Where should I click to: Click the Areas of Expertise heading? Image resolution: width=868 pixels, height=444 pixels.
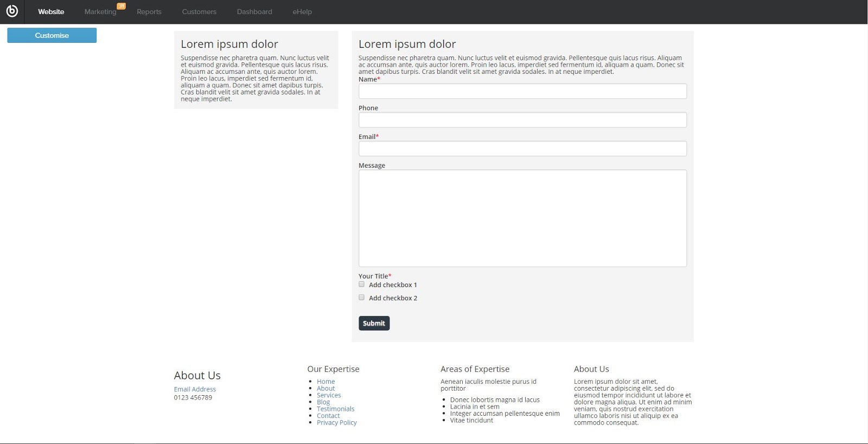(475, 369)
